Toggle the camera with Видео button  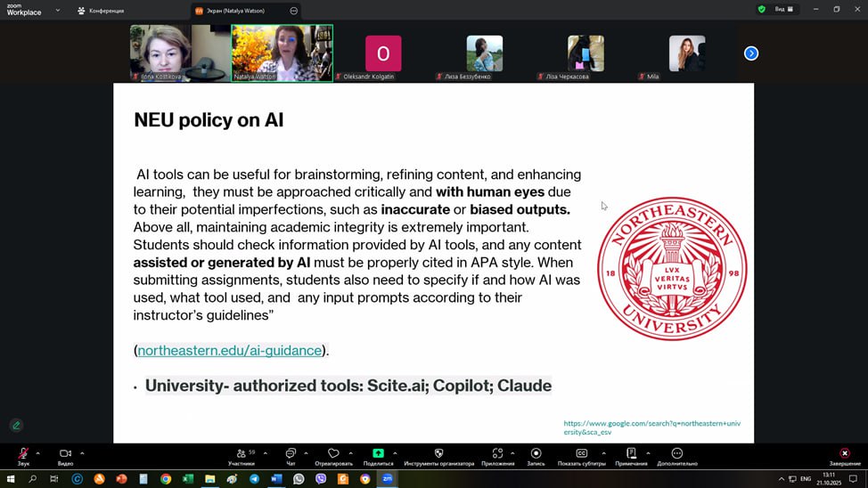point(65,454)
